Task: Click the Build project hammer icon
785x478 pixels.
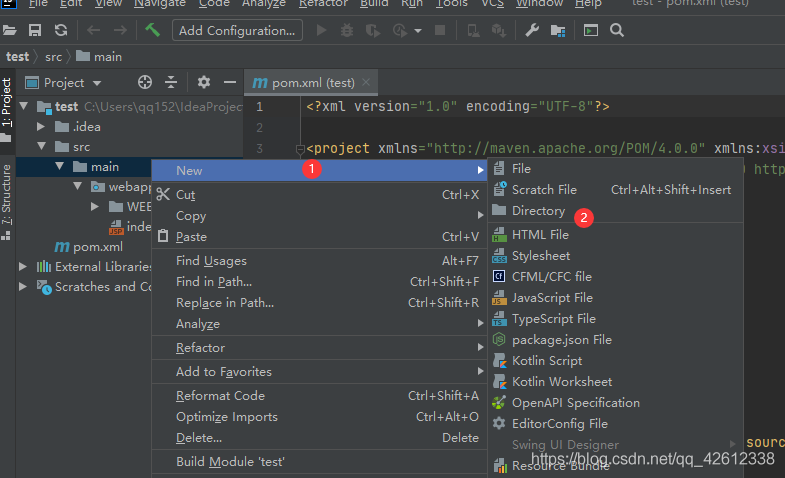Action: tap(153, 30)
